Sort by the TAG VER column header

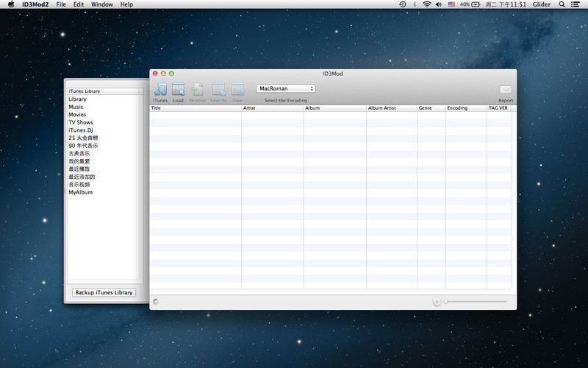pos(499,108)
